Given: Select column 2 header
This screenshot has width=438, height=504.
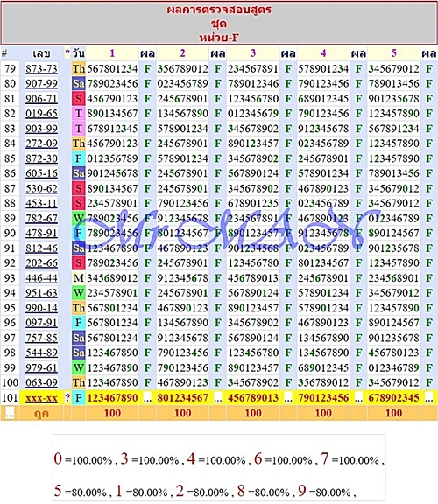Looking at the screenshot, I should click(182, 53).
